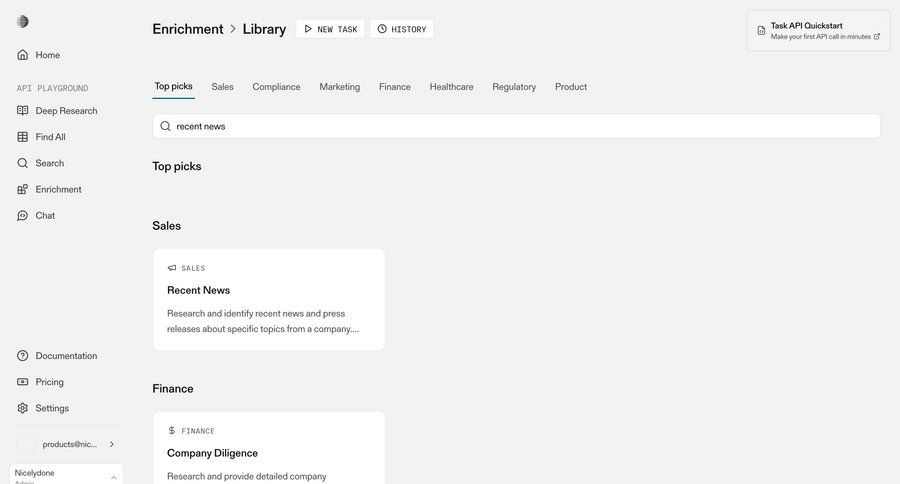The height and width of the screenshot is (484, 900).
Task: Open the Recent News sales card
Action: [x=268, y=299]
